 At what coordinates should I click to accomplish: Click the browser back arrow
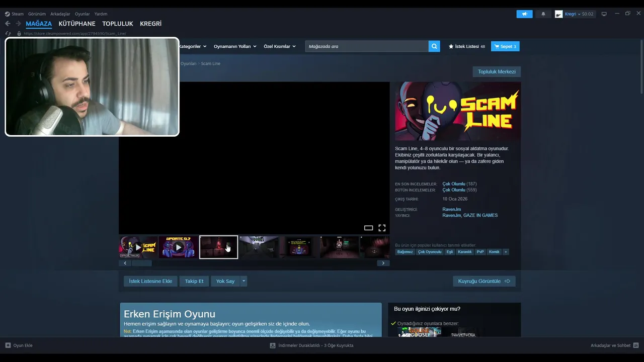pos(8,24)
